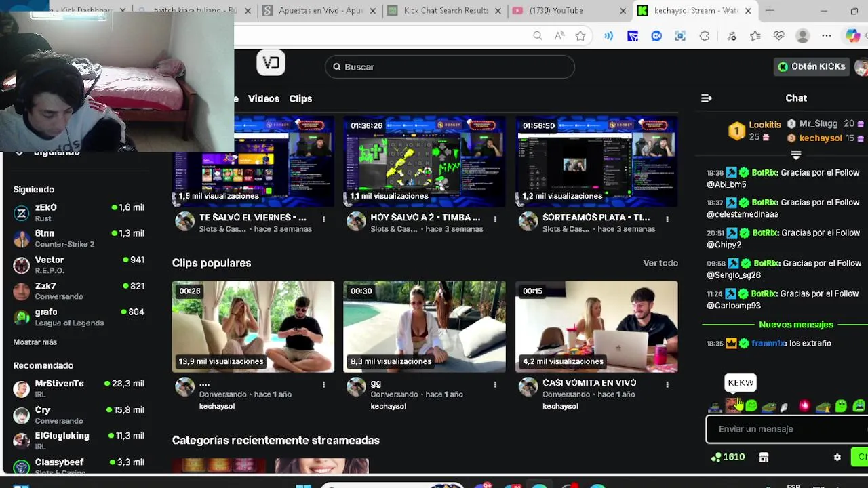Screen dimensions: 868x488
Task: Click the magnifier icon in Buscar field
Action: coord(336,67)
